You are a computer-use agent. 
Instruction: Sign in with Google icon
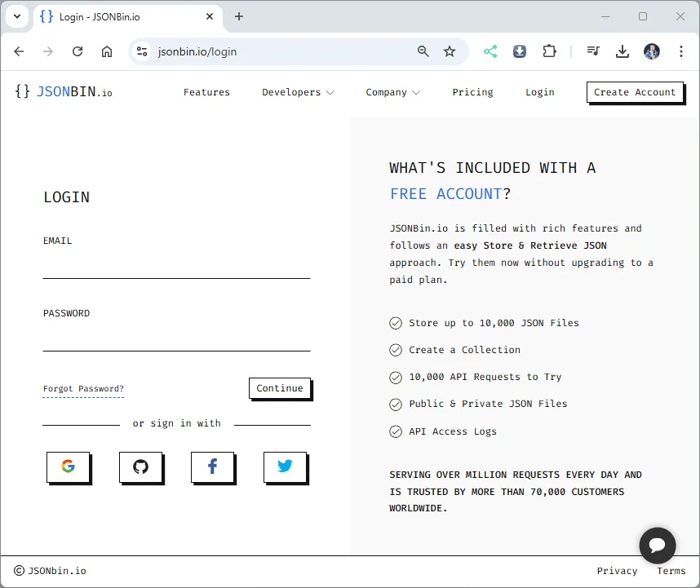[69, 466]
